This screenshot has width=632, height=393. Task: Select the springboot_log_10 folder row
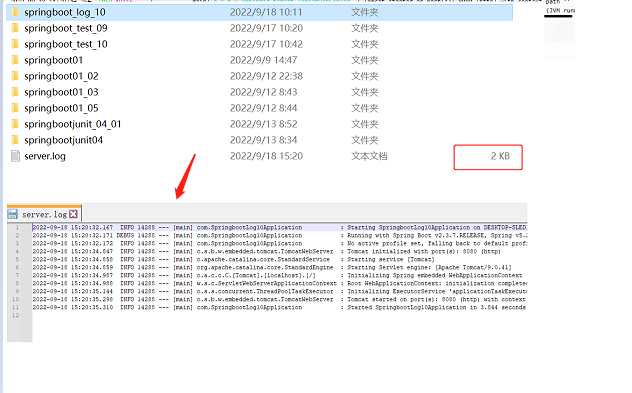coord(260,12)
